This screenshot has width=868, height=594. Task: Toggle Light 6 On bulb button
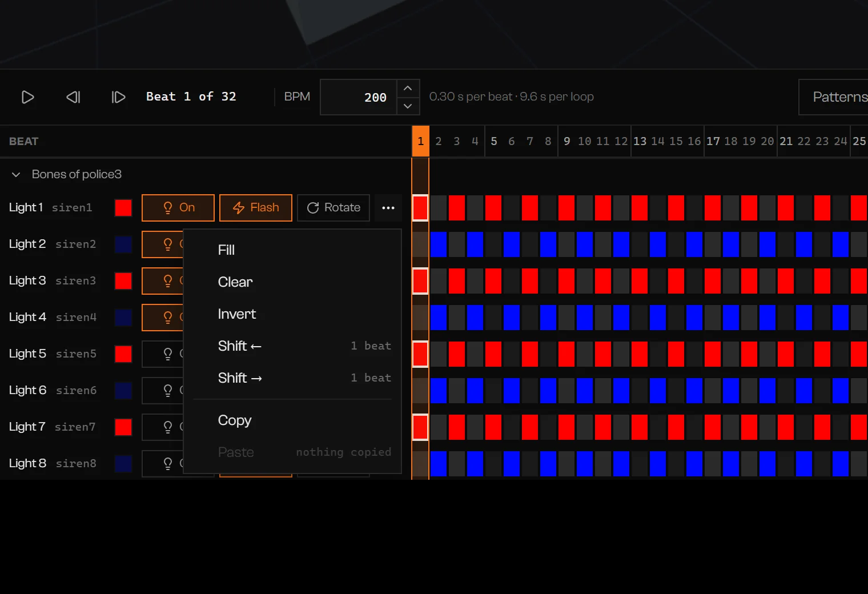point(163,391)
